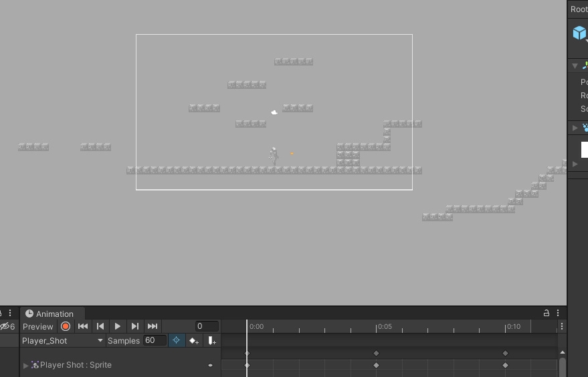Toggle the Preview mode button

38,326
